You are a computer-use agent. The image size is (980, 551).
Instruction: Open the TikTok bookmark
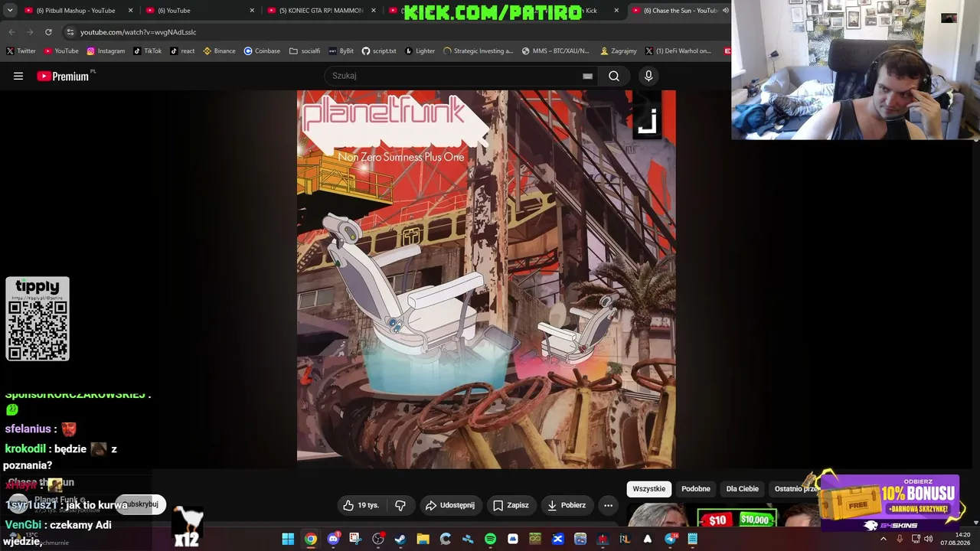tap(148, 51)
